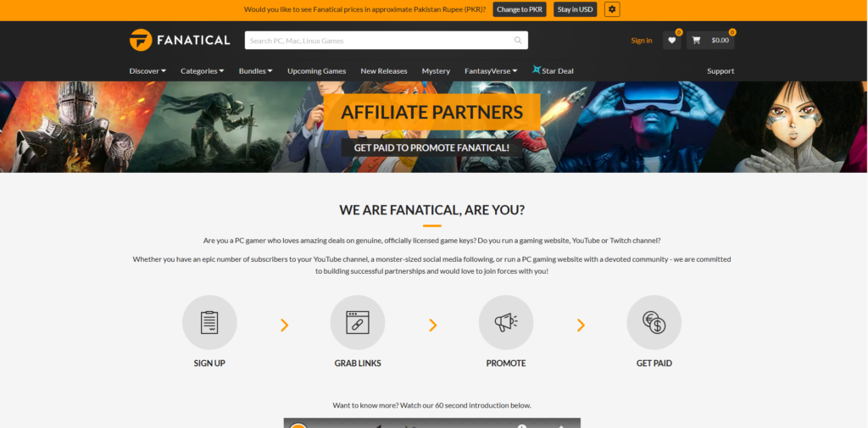
Task: Click the Star Deal star icon
Action: click(537, 69)
